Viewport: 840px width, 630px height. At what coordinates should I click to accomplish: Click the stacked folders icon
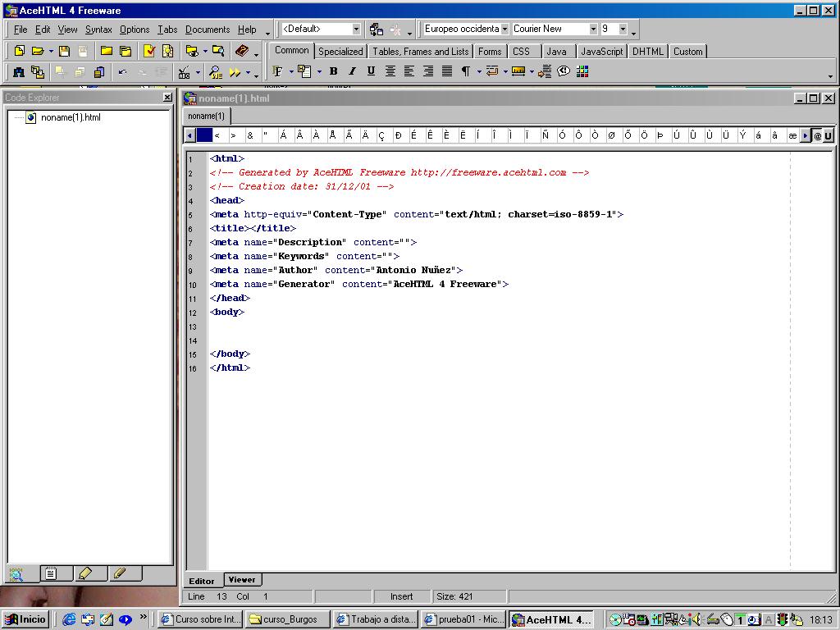126,51
